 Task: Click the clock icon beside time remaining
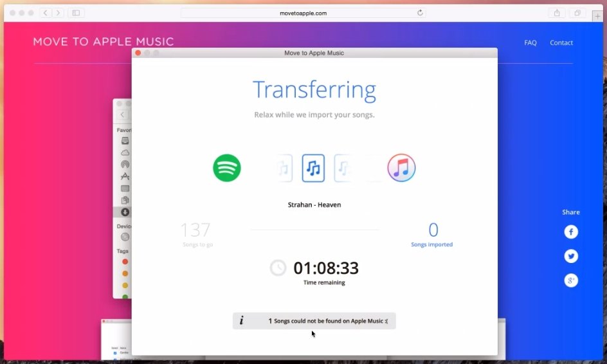[x=278, y=268]
